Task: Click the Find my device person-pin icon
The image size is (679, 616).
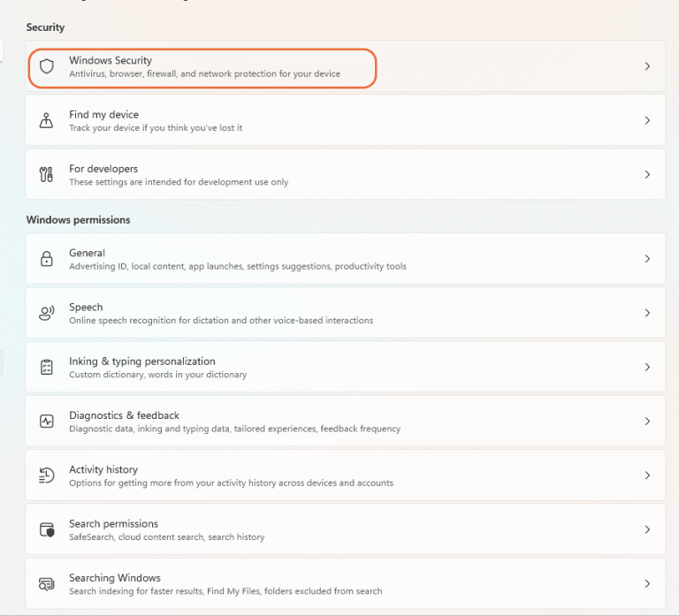Action: [47, 121]
